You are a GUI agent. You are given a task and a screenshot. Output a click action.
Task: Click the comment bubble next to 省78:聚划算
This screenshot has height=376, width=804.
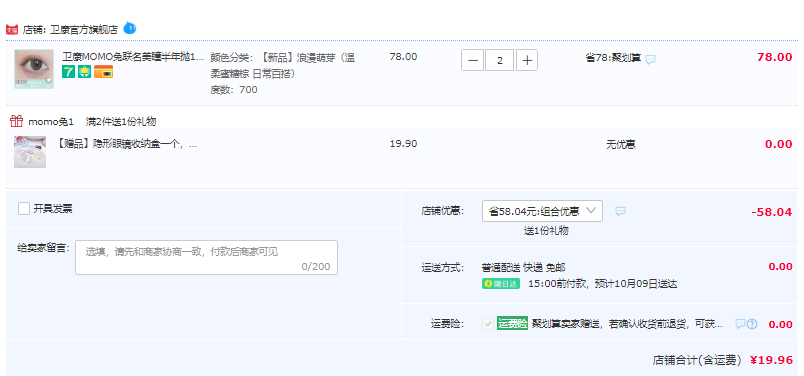coord(650,60)
